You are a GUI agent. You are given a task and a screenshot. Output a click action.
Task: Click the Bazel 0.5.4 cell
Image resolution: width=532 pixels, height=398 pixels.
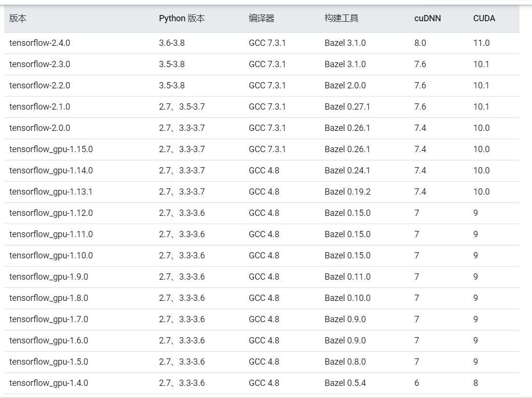[x=345, y=383]
